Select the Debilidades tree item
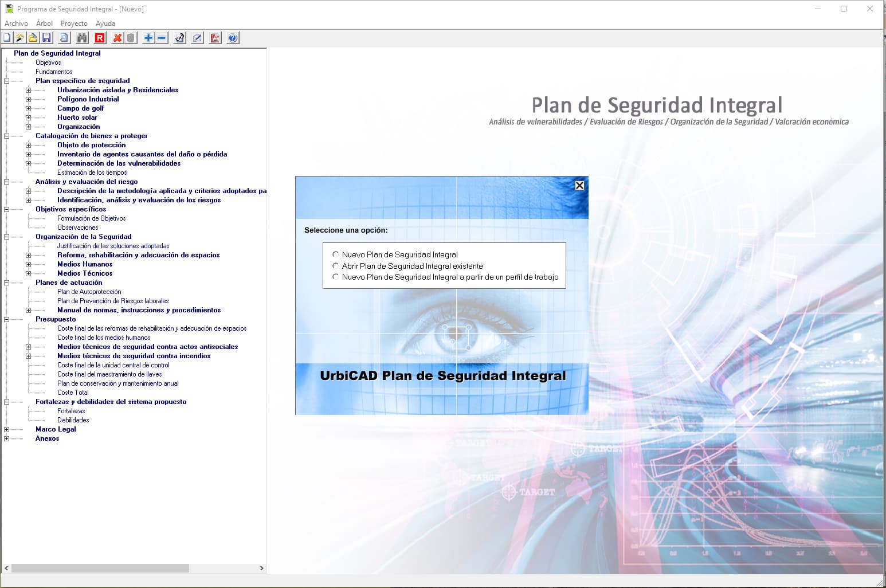 coord(73,420)
